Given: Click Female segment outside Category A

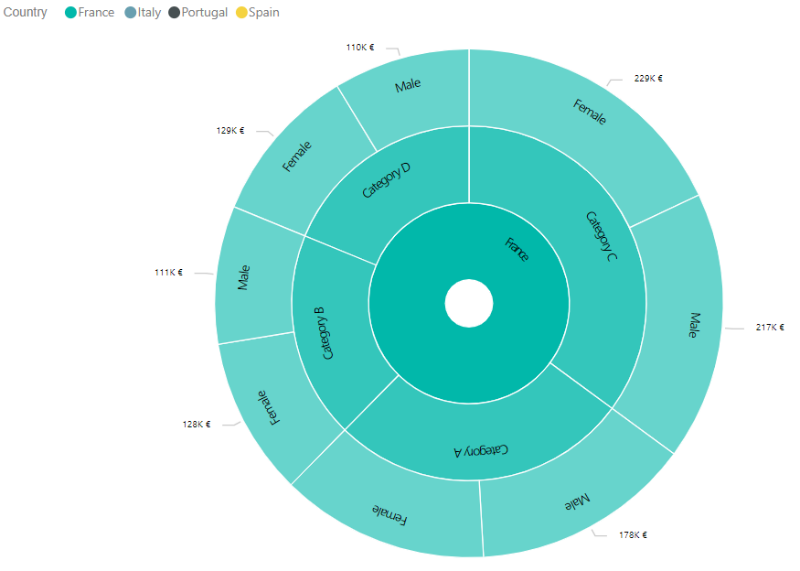Looking at the screenshot, I should (391, 513).
